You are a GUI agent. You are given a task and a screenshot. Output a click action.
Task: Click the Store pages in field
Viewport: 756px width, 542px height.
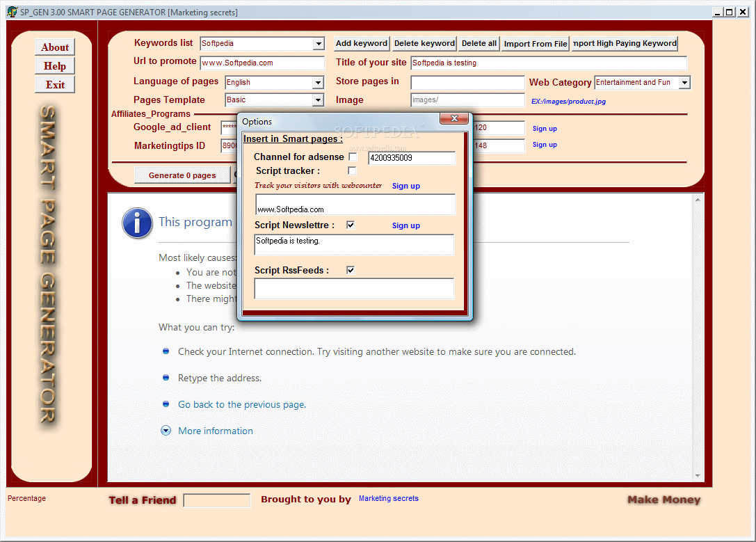coord(467,83)
